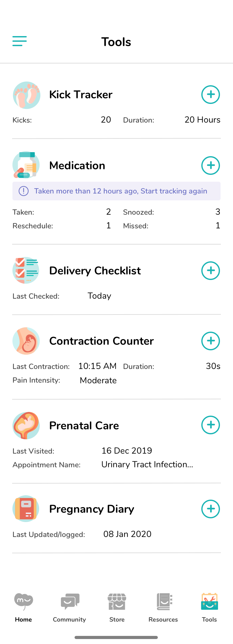This screenshot has width=233, height=644.
Task: Add a new Medication entry
Action: coord(211,166)
